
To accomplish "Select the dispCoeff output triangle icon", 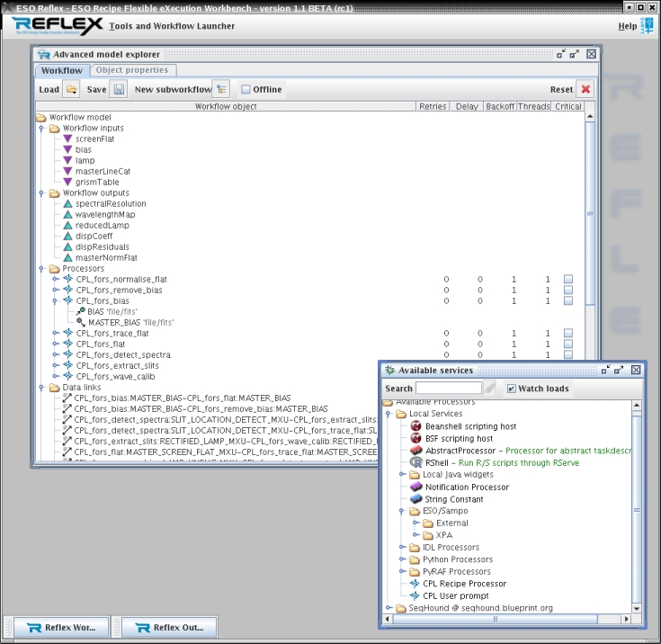I will click(67, 237).
